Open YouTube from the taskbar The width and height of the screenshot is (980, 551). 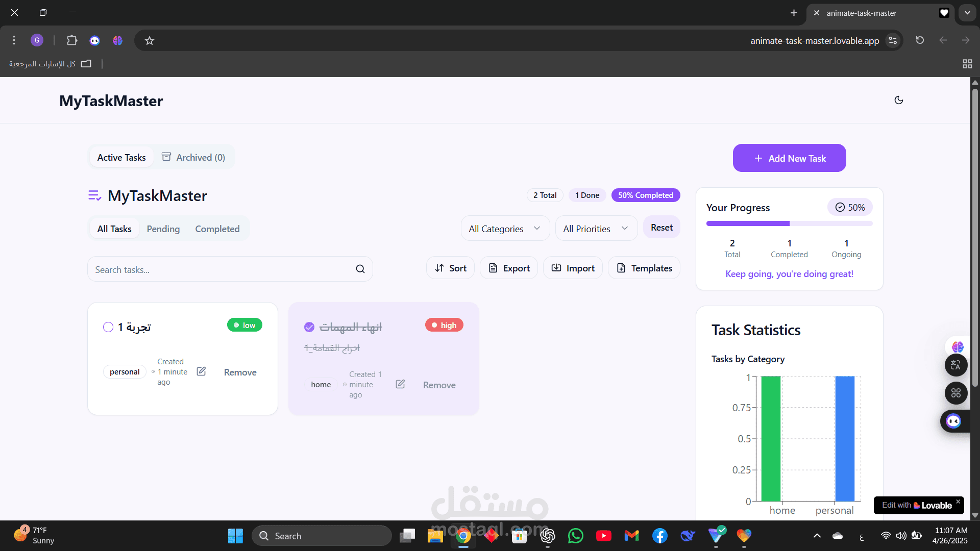pos(603,536)
